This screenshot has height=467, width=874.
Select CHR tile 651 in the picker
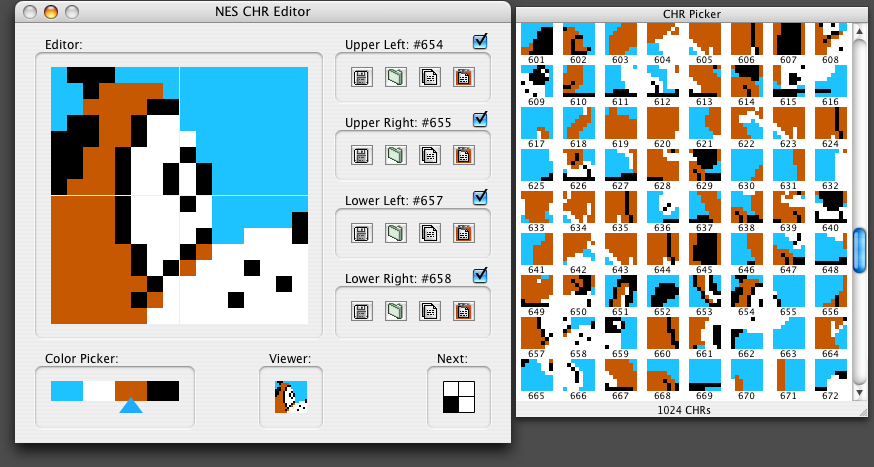(x=621, y=291)
